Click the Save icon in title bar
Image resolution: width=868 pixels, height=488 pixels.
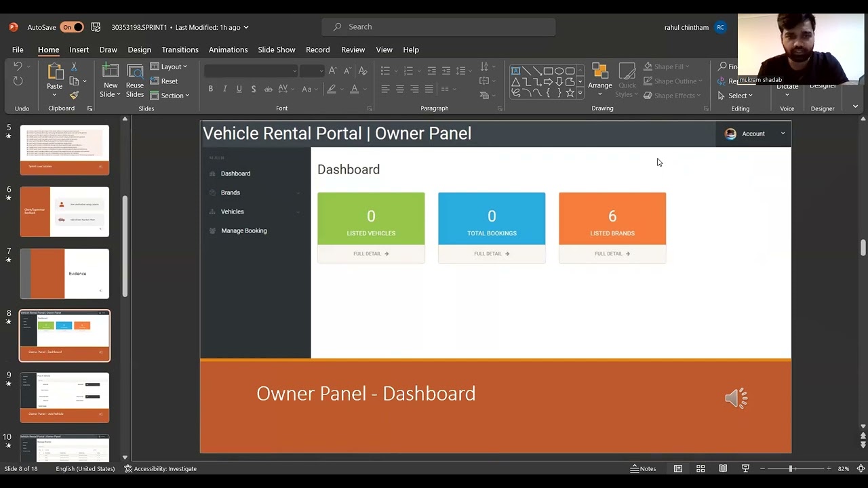[x=96, y=27]
